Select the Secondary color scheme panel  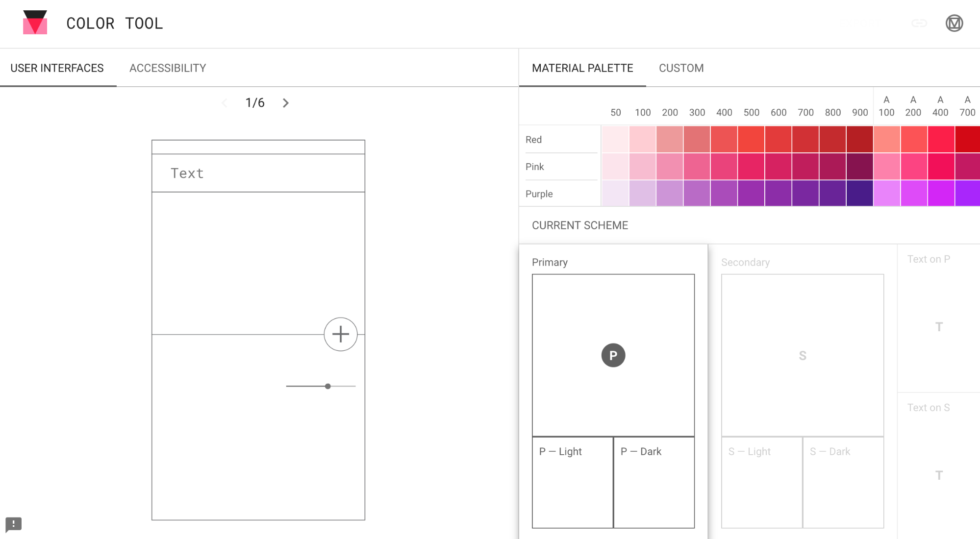pos(802,355)
